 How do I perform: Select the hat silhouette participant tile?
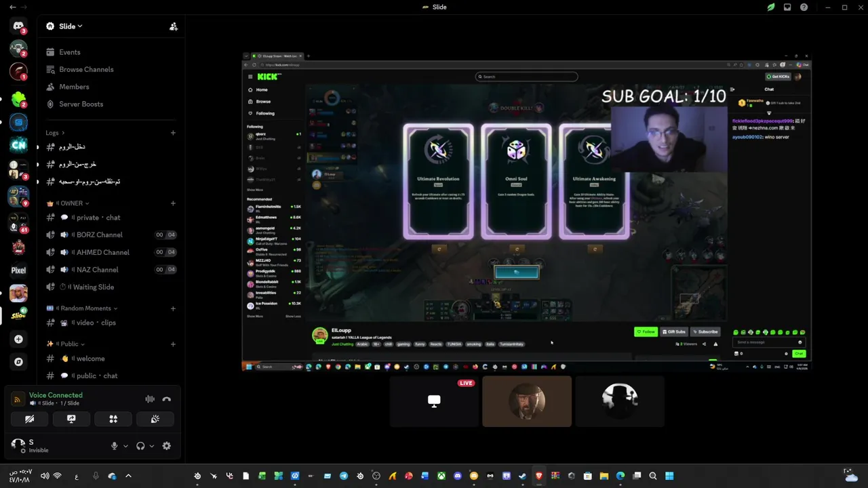[x=620, y=401]
